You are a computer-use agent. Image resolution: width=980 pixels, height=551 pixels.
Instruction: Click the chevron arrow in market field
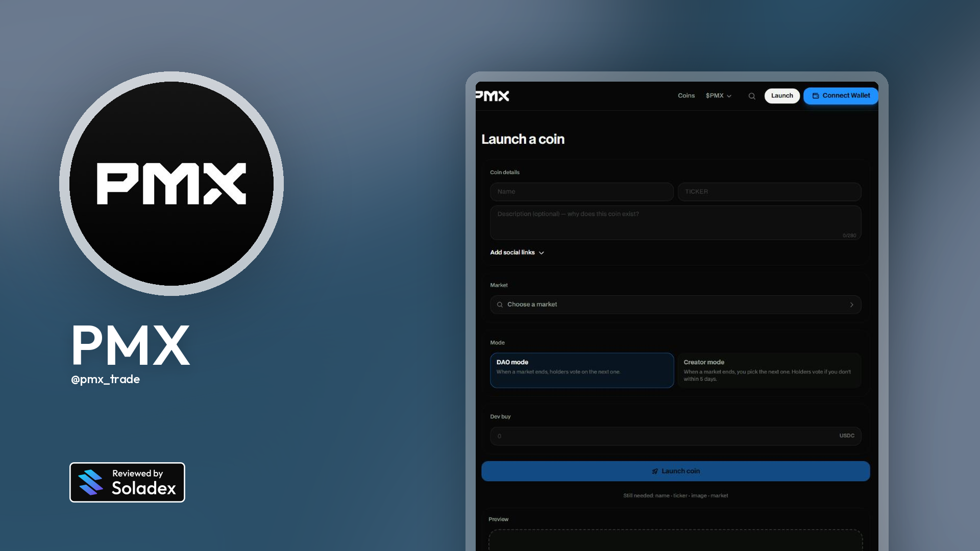(x=851, y=305)
